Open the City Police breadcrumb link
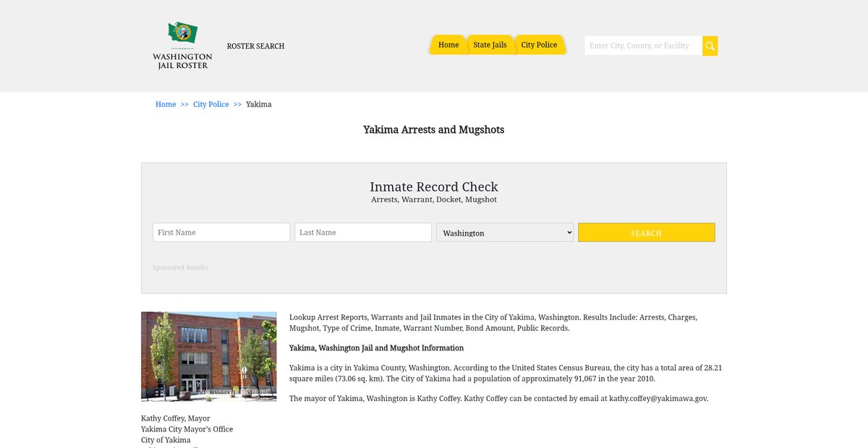The height and width of the screenshot is (448, 868). (210, 105)
